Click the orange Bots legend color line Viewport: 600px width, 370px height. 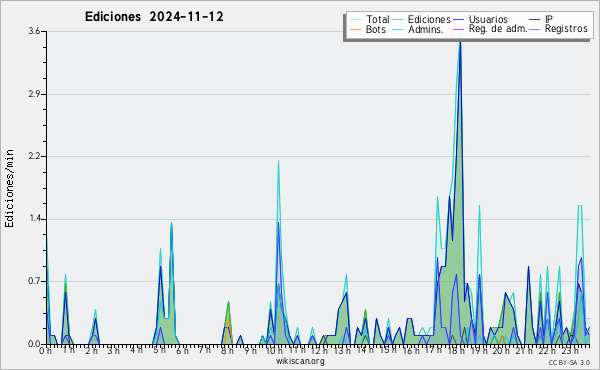coord(355,29)
